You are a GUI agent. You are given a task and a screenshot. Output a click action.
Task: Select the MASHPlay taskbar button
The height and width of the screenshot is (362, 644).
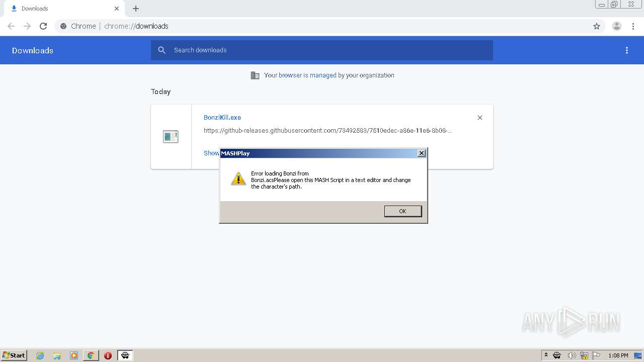click(125, 355)
